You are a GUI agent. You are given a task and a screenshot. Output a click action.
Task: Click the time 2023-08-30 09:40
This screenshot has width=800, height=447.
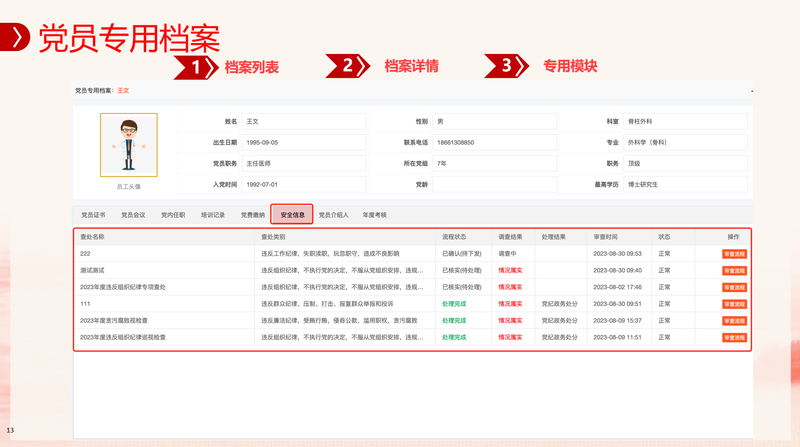pos(617,270)
